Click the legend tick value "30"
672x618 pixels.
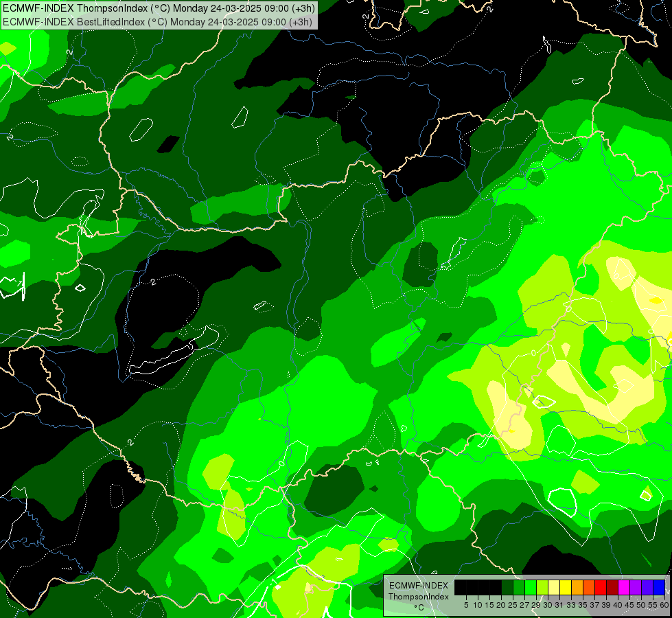(x=548, y=605)
